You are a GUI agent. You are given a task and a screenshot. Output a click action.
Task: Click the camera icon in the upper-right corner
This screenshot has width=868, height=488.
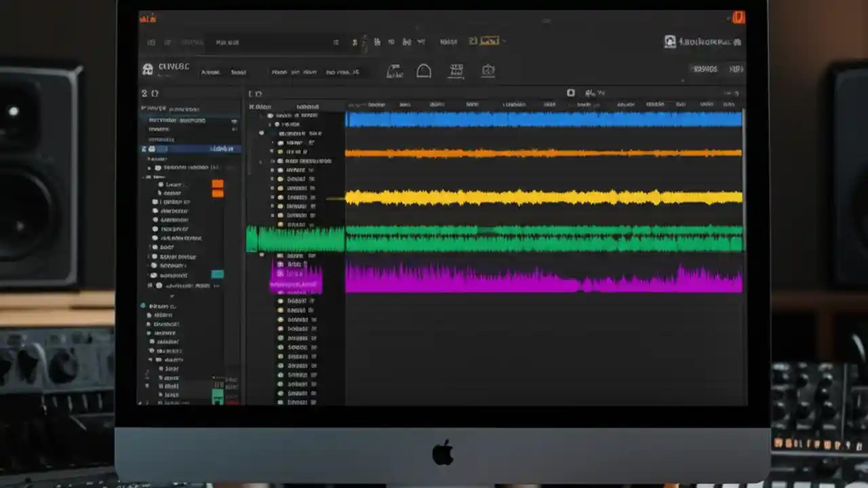(x=670, y=41)
